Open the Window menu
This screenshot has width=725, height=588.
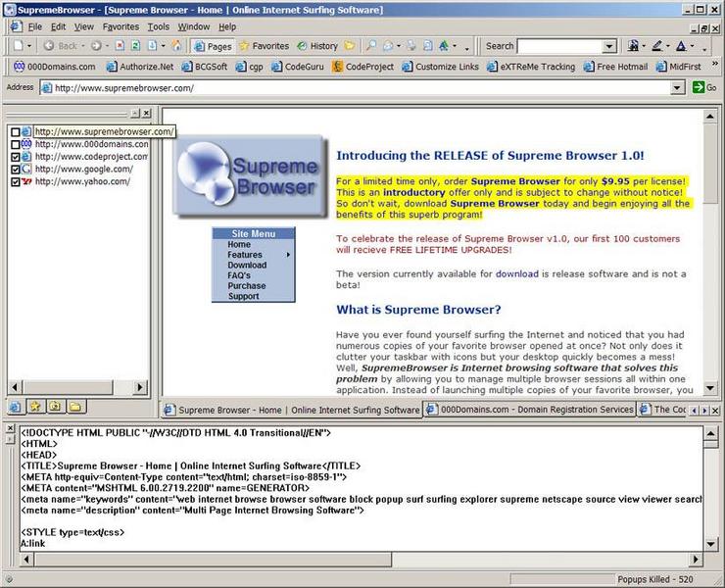click(194, 26)
